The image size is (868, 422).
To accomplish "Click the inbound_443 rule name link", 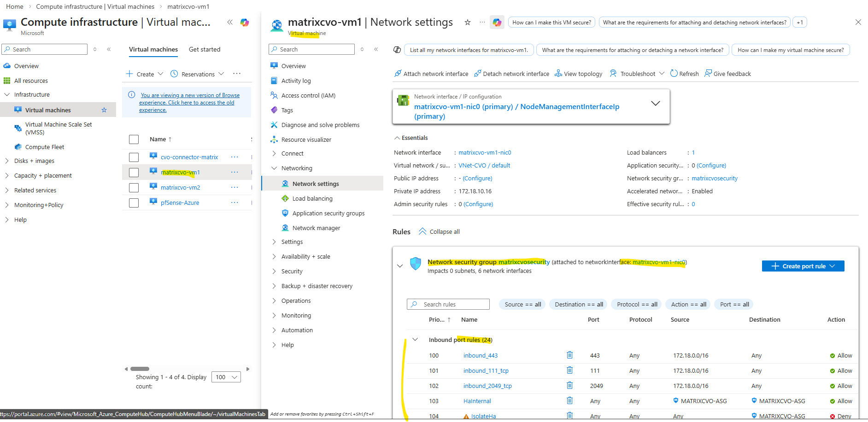I will 481,355.
